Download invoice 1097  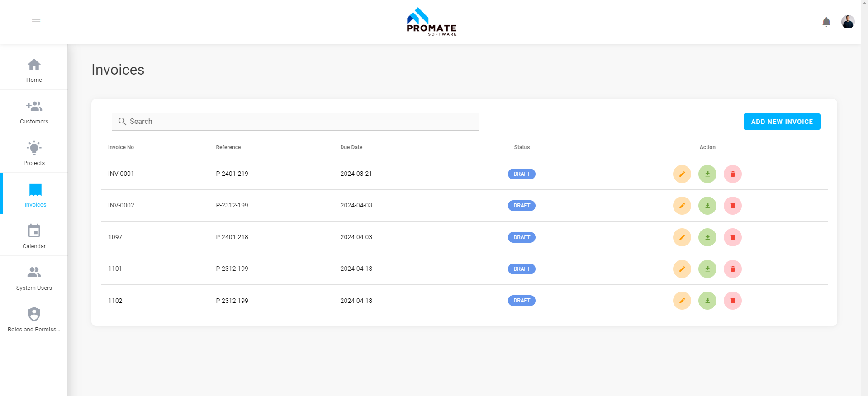point(707,237)
